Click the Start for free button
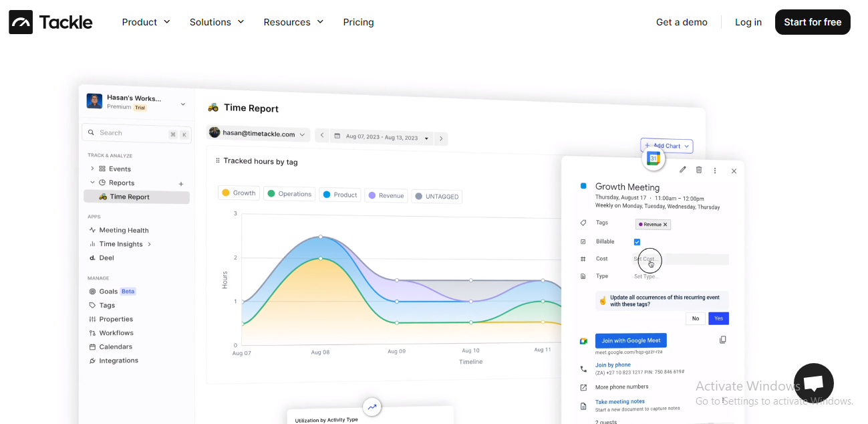The width and height of the screenshot is (868, 424). point(813,22)
